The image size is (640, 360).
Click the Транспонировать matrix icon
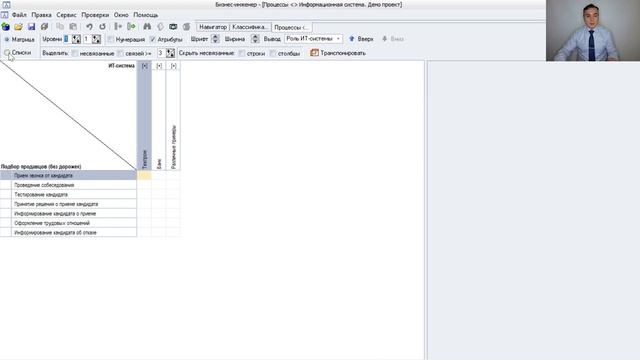[x=314, y=53]
